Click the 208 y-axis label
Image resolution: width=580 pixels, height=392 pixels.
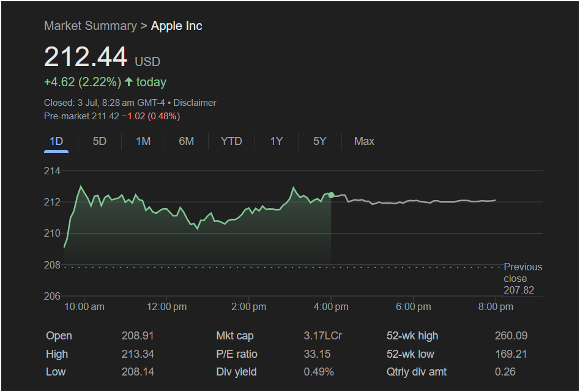click(52, 265)
